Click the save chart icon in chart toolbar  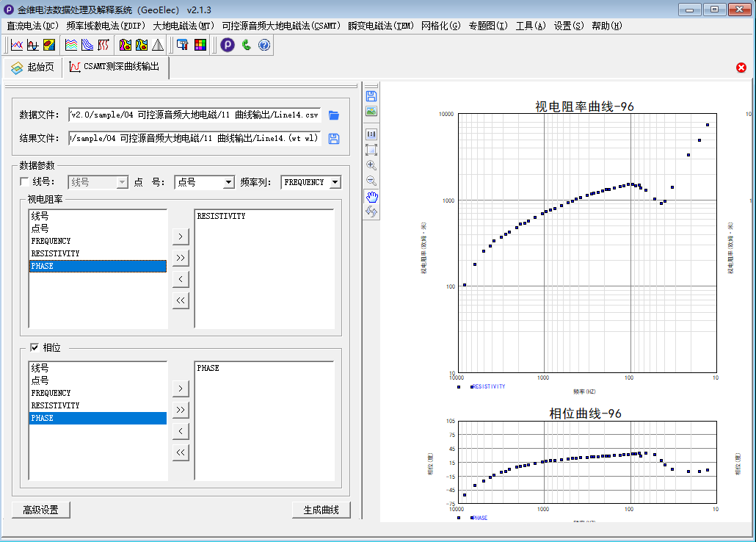pos(371,96)
